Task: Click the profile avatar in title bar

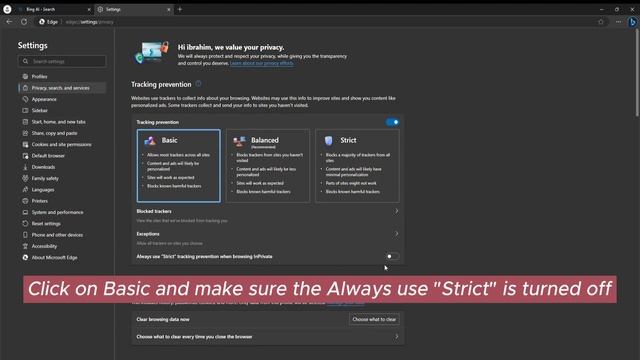Action: coord(7,9)
